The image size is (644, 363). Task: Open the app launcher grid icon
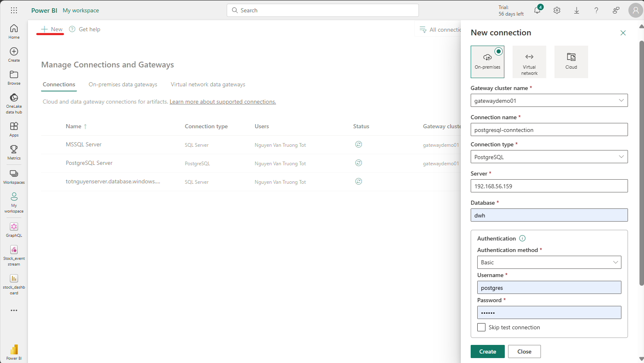14,10
